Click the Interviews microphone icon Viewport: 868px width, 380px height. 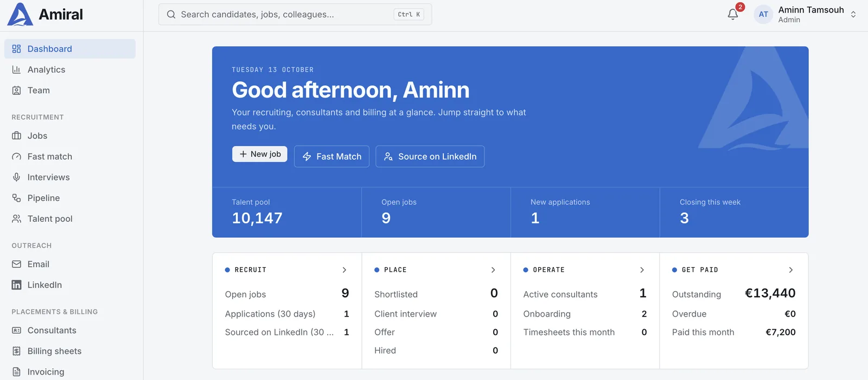click(x=17, y=177)
